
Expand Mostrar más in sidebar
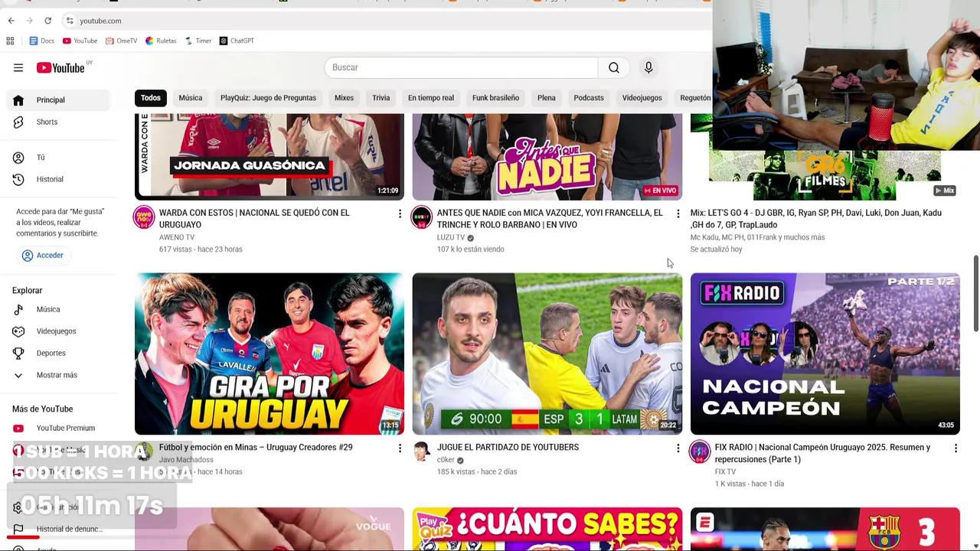pos(58,375)
